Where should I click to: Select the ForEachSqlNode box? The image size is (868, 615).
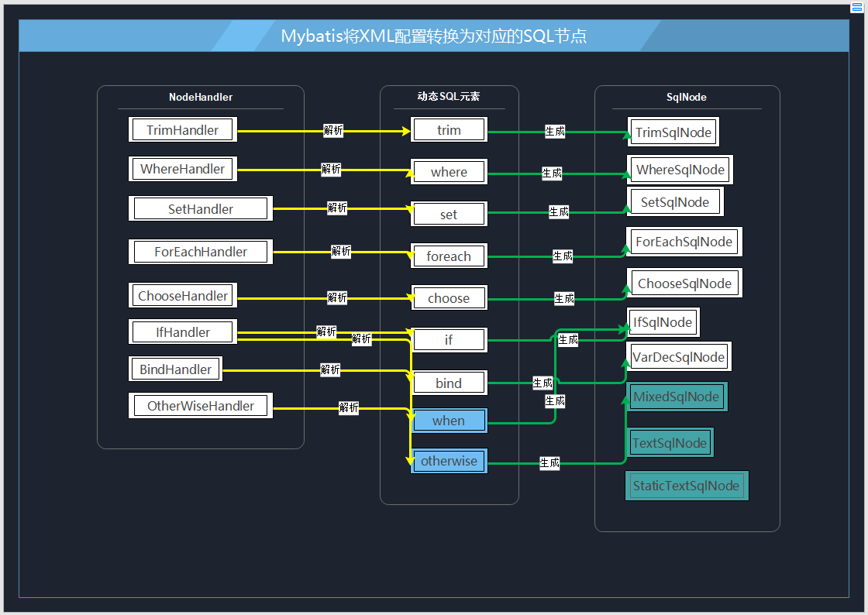click(684, 242)
